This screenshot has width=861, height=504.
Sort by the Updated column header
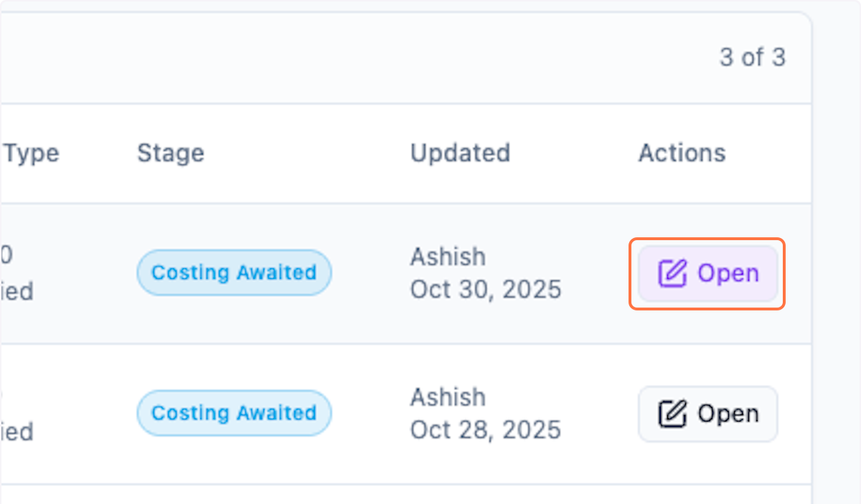(x=460, y=153)
